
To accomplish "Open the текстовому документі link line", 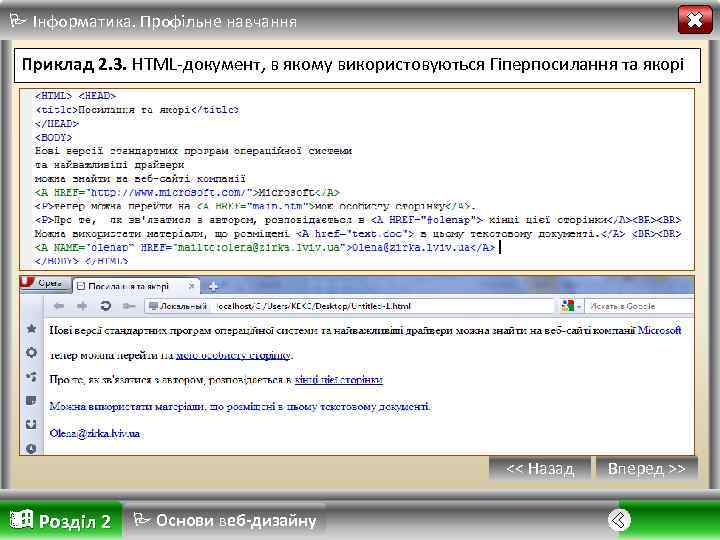I will 240,406.
